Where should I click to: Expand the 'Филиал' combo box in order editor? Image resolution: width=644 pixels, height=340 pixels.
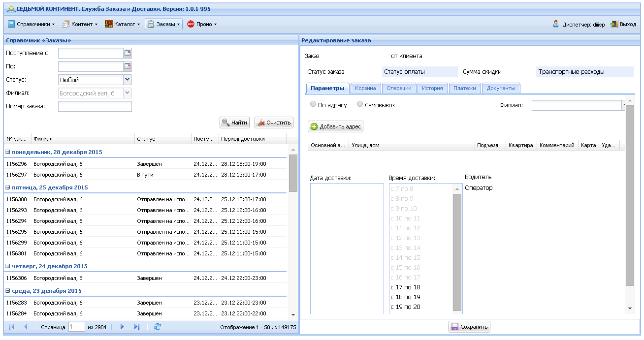coord(624,105)
